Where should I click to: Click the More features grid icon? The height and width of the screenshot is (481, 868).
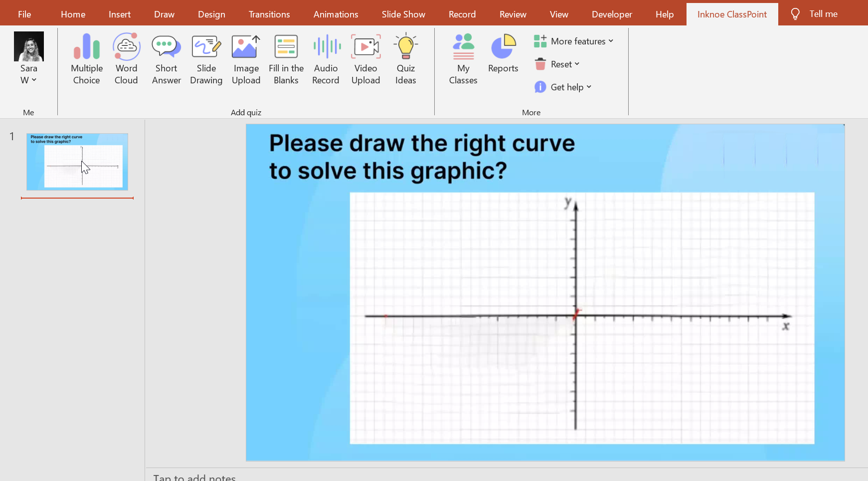[540, 41]
